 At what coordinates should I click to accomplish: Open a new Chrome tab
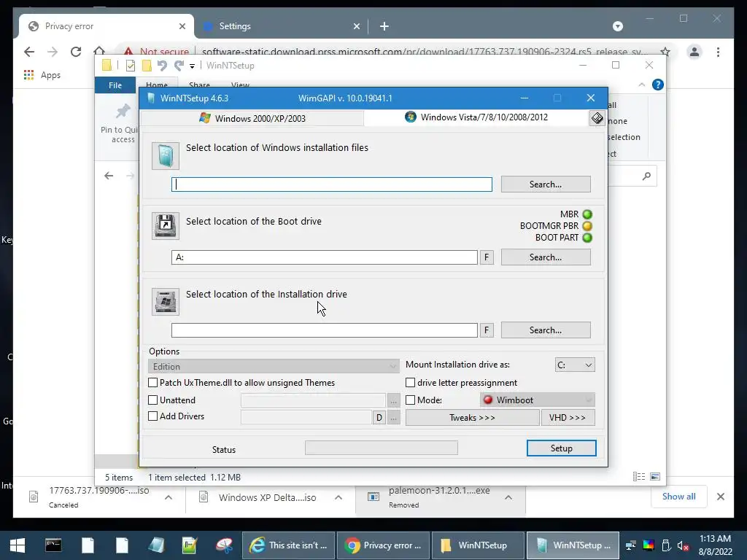[x=384, y=26]
